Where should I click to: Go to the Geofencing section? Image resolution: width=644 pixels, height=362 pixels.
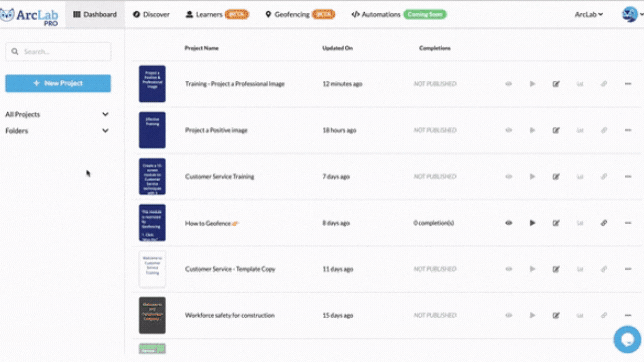(291, 14)
